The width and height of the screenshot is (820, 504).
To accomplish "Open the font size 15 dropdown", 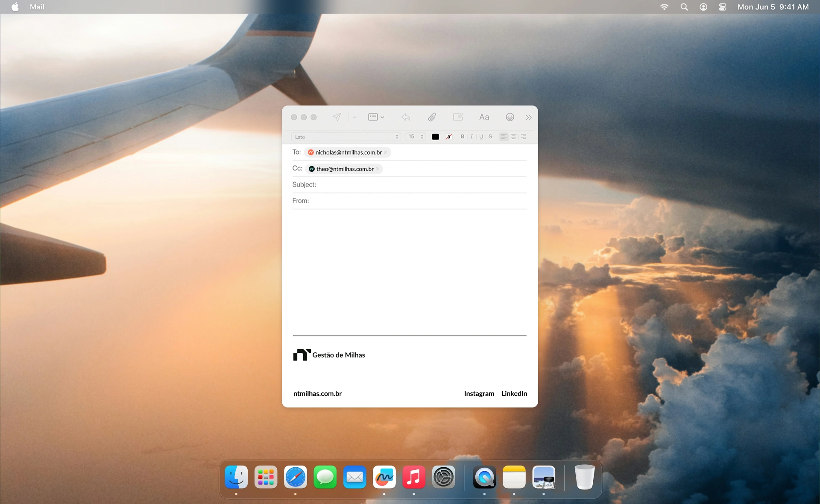I will pyautogui.click(x=415, y=137).
